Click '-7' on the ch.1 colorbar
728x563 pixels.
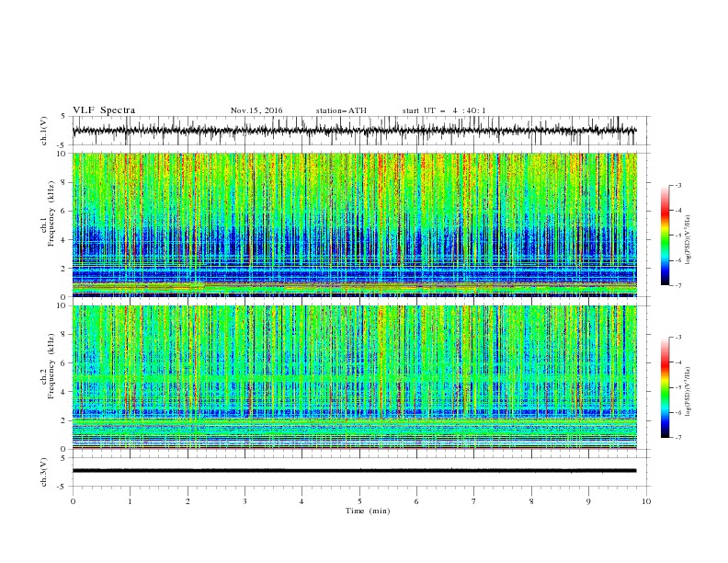tap(677, 285)
